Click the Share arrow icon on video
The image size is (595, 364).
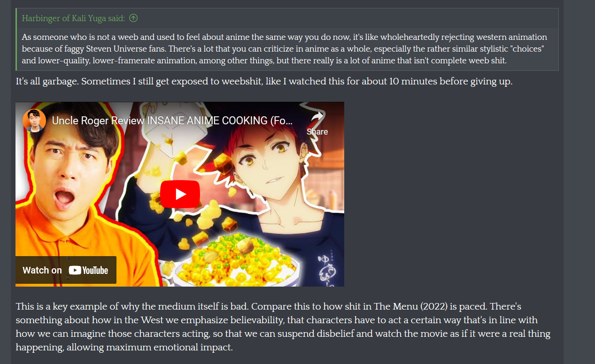point(317,116)
